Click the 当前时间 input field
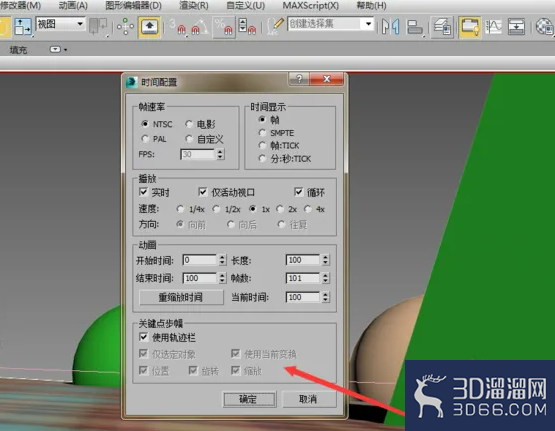The image size is (555, 431). (303, 297)
